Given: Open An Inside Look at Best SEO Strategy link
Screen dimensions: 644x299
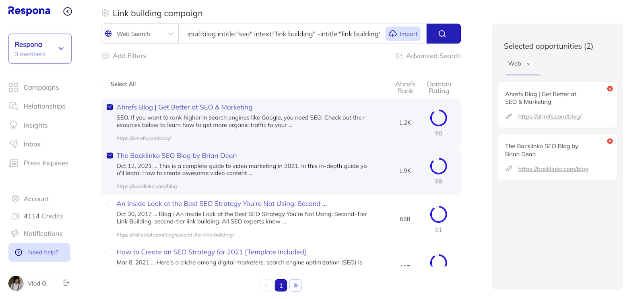Looking at the screenshot, I should [222, 204].
